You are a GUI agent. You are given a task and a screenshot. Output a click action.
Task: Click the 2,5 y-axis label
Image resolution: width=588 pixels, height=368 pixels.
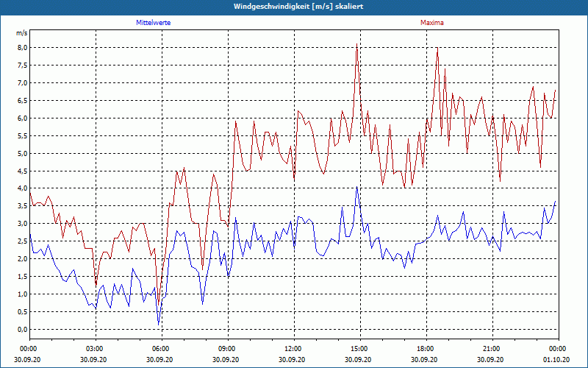click(21, 241)
